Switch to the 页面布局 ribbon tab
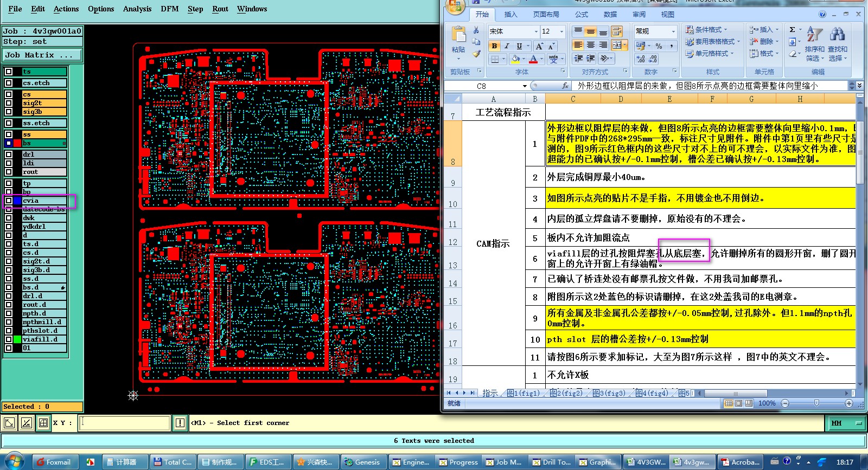 tap(546, 15)
